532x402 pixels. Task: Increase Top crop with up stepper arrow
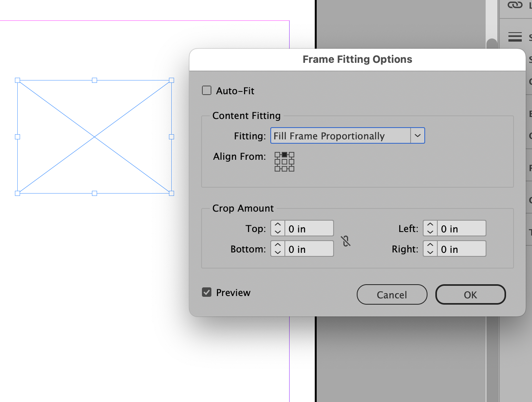pyautogui.click(x=277, y=225)
